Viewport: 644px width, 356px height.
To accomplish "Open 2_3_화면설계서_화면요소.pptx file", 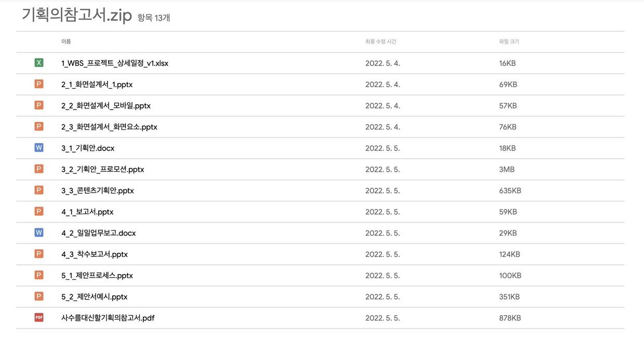I will 109,127.
